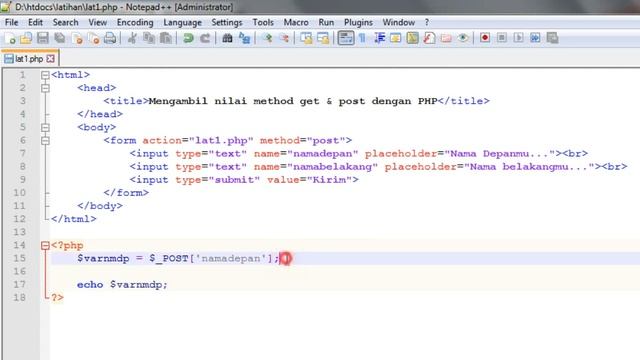
Task: Collapse the php fold on line 14
Action: click(45, 245)
